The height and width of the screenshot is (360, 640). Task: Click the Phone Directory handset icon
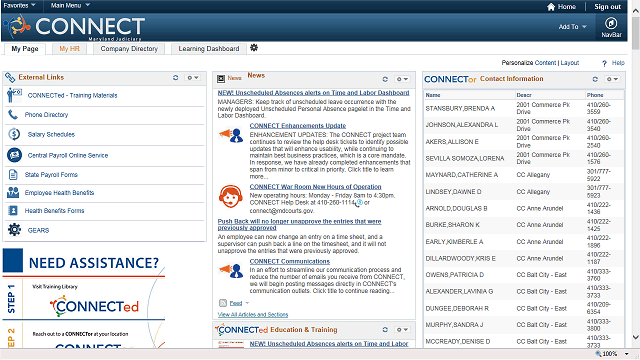coord(13,115)
